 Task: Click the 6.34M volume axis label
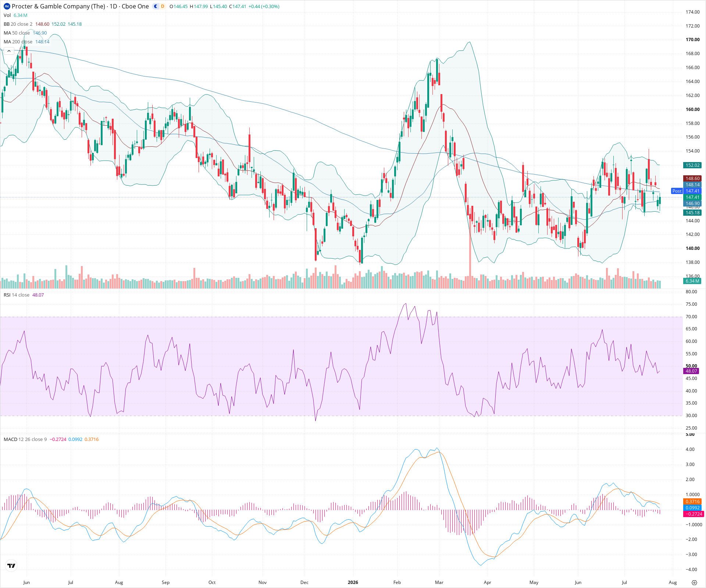(692, 281)
